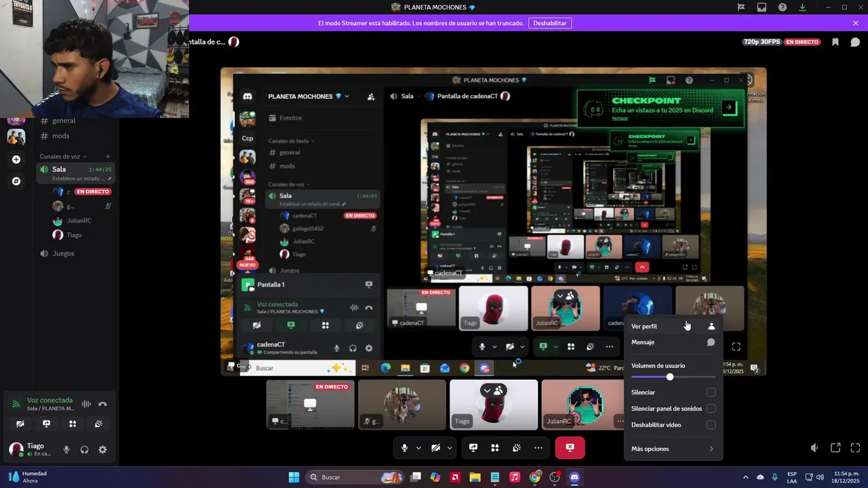Image resolution: width=868 pixels, height=488 pixels.
Task: Open user settings gear icon
Action: [102, 449]
